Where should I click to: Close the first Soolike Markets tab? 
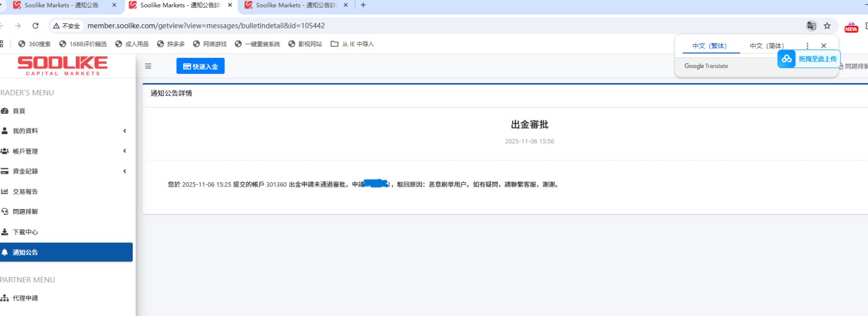pos(114,5)
